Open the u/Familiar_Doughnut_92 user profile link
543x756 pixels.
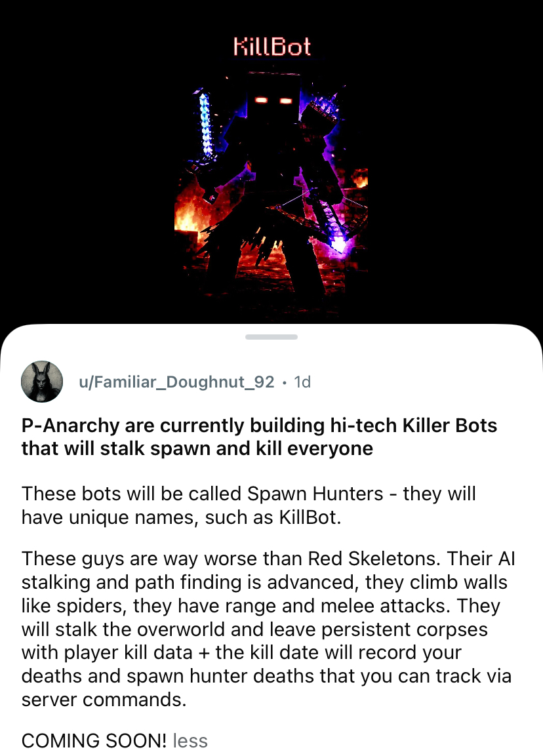pos(176,382)
